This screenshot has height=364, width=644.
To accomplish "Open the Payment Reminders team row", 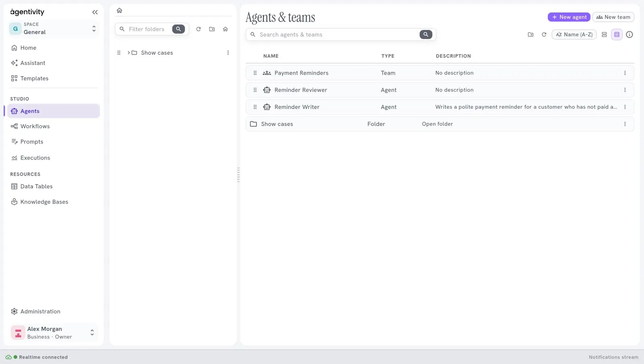I will pos(440,73).
